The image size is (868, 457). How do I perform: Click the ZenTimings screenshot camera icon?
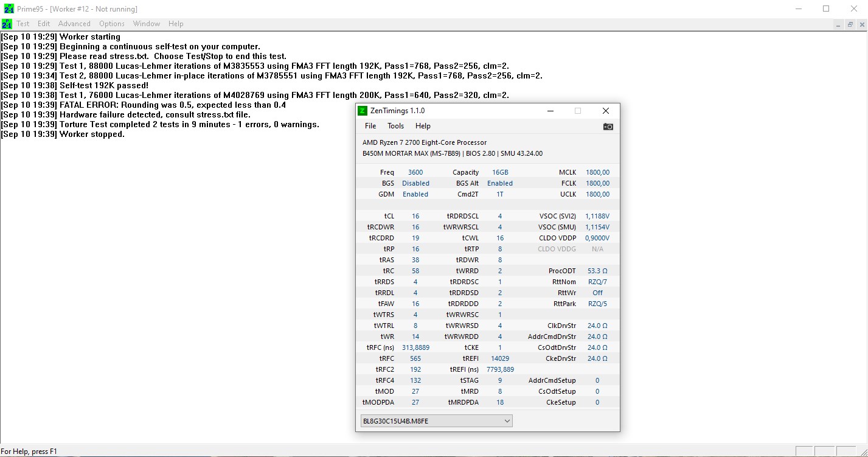pos(608,127)
